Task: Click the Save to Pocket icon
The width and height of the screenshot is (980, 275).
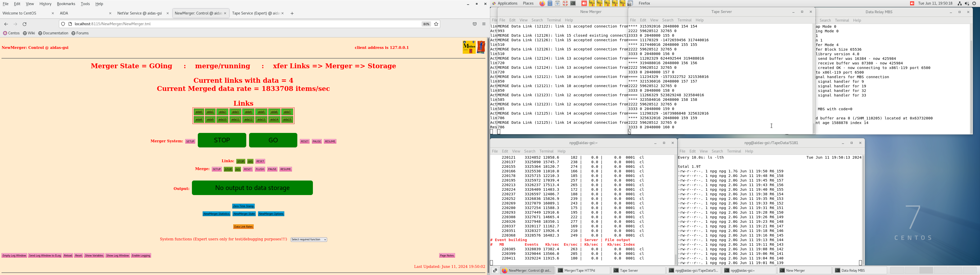Action: pyautogui.click(x=474, y=24)
